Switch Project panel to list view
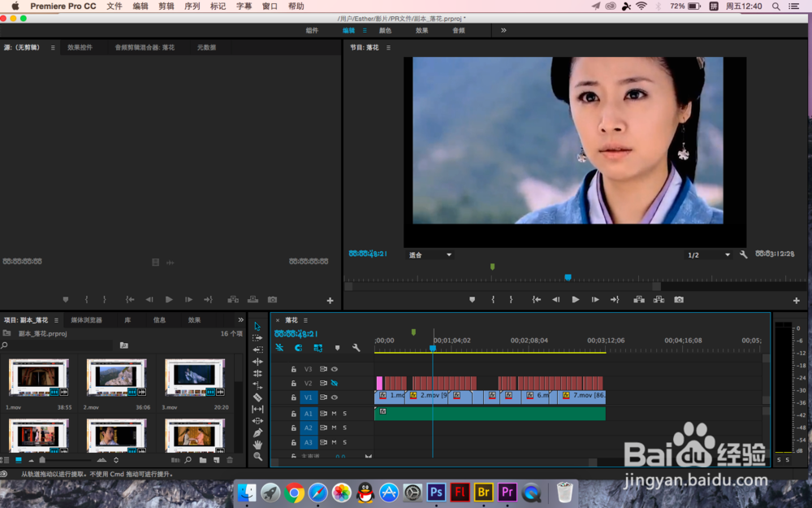The image size is (812, 508). coord(6,460)
